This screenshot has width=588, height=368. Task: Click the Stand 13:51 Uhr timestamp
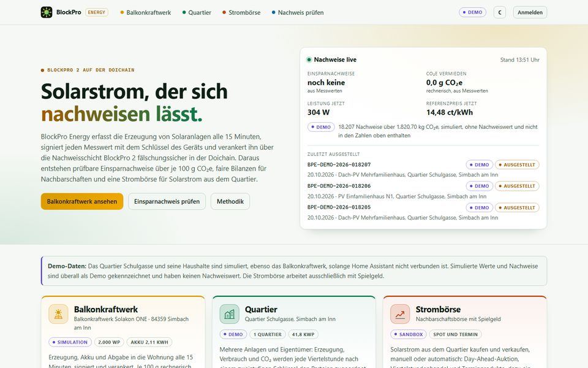pos(520,59)
